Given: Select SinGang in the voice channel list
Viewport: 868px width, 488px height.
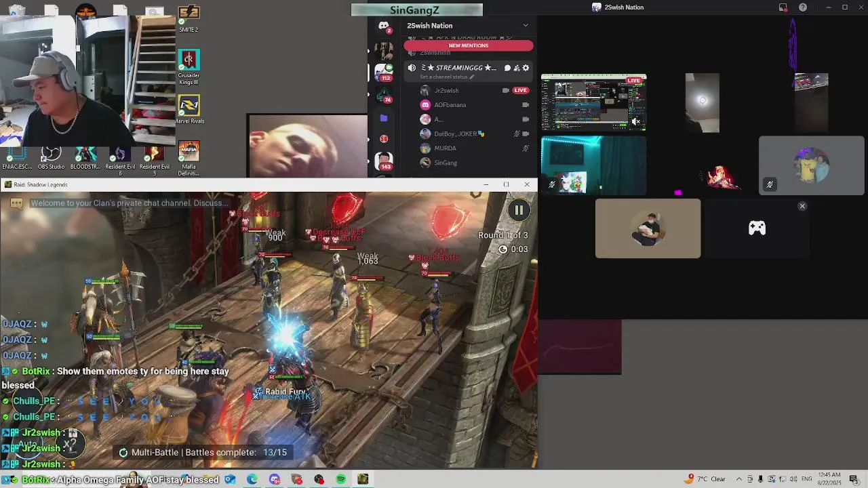Looking at the screenshot, I should point(446,163).
